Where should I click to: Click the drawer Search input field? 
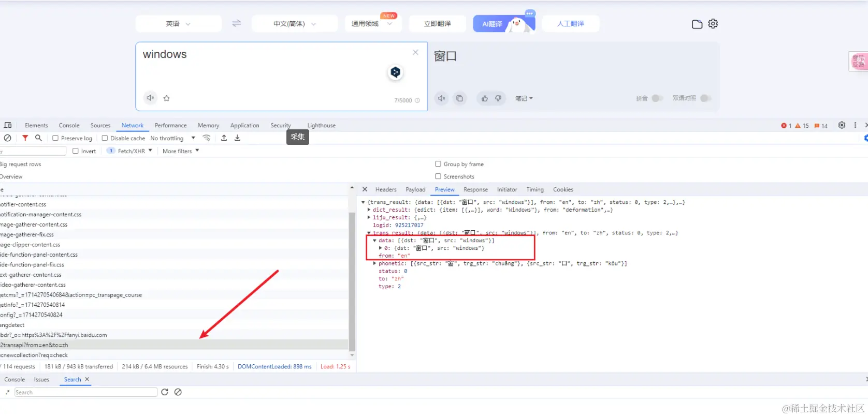coord(85,392)
